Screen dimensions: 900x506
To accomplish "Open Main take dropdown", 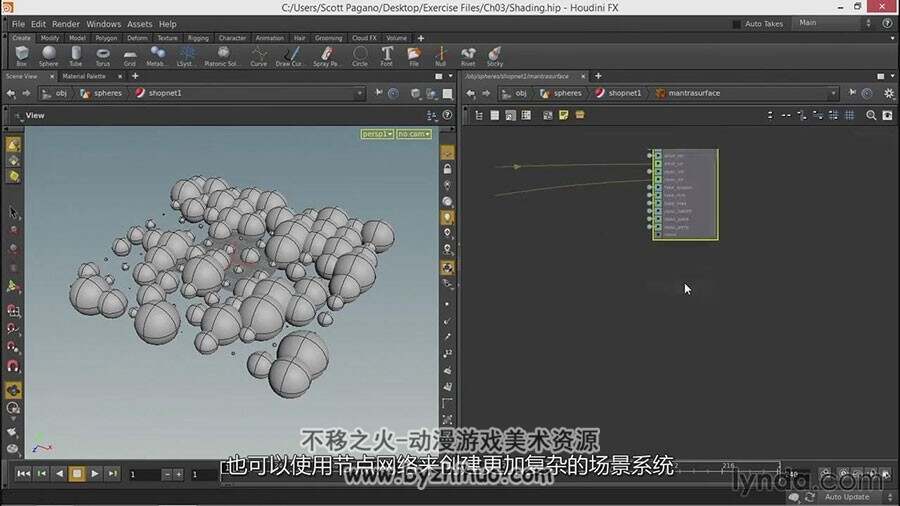I will pos(834,24).
